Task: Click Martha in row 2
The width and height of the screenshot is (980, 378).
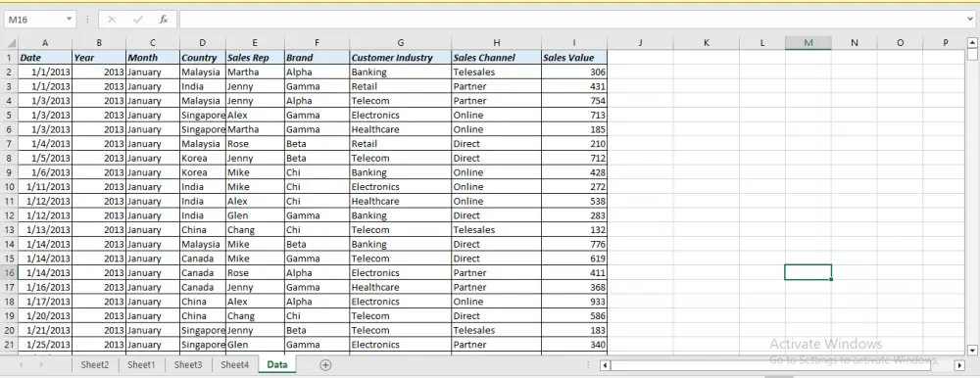Action: pyautogui.click(x=255, y=71)
